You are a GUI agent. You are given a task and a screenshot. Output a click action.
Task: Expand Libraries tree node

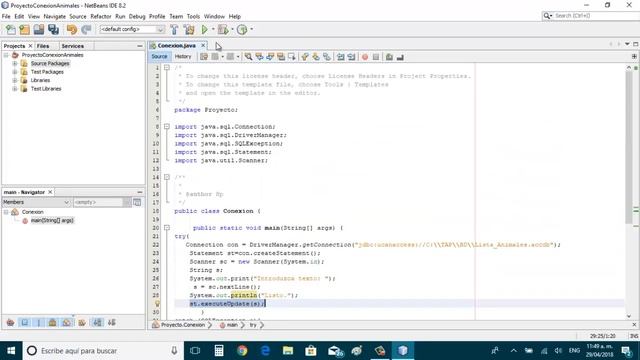pos(15,80)
